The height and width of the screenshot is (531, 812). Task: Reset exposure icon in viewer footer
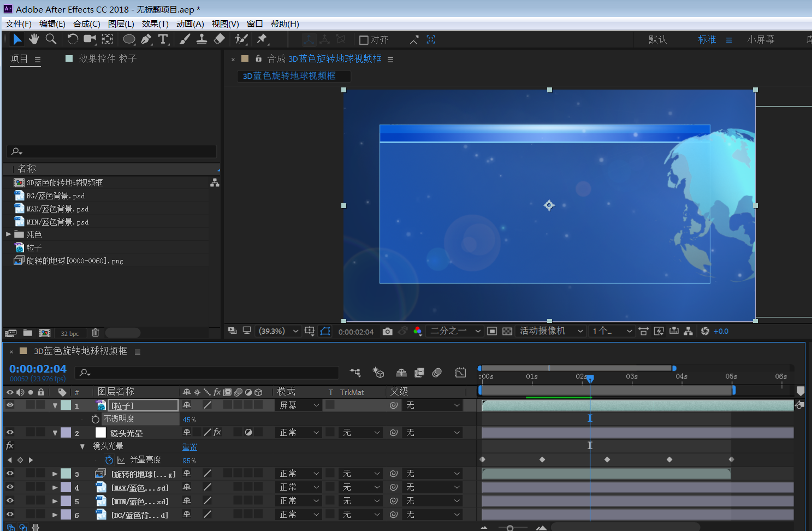coord(705,331)
